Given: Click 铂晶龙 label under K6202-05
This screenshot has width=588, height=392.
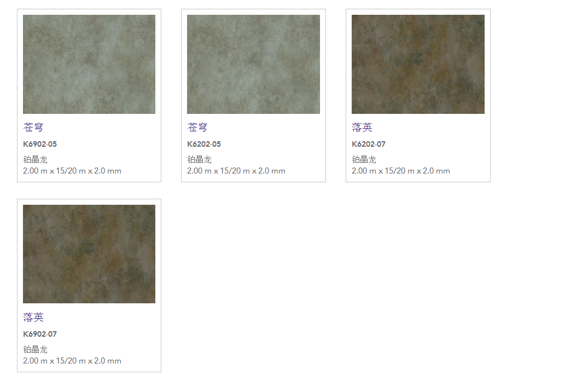Looking at the screenshot, I should coord(200,160).
